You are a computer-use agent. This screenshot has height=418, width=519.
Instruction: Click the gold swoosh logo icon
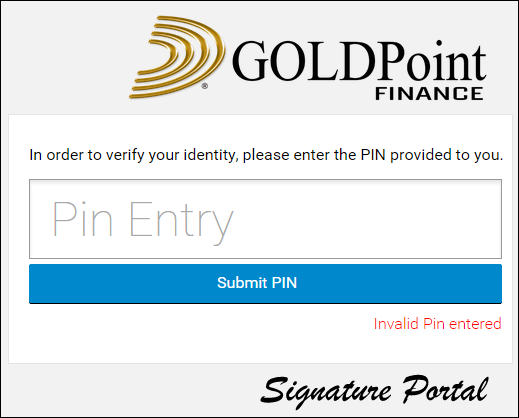pyautogui.click(x=177, y=57)
